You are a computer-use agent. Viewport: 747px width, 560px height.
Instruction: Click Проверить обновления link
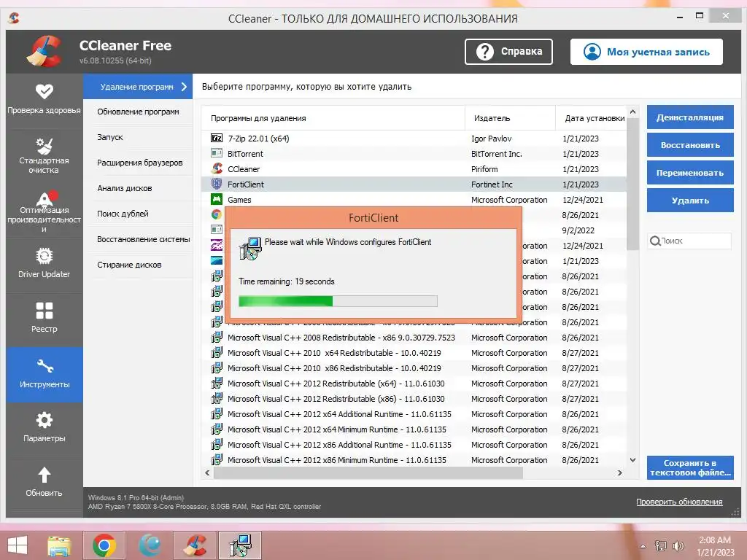click(x=679, y=502)
